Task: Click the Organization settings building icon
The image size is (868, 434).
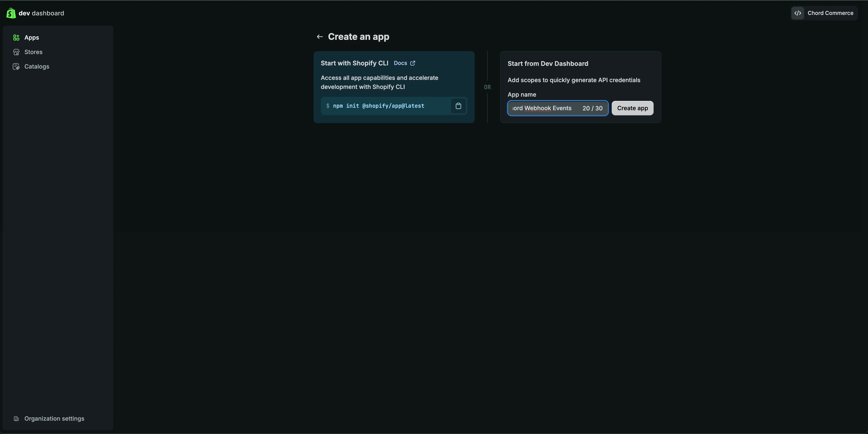Action: pyautogui.click(x=16, y=419)
